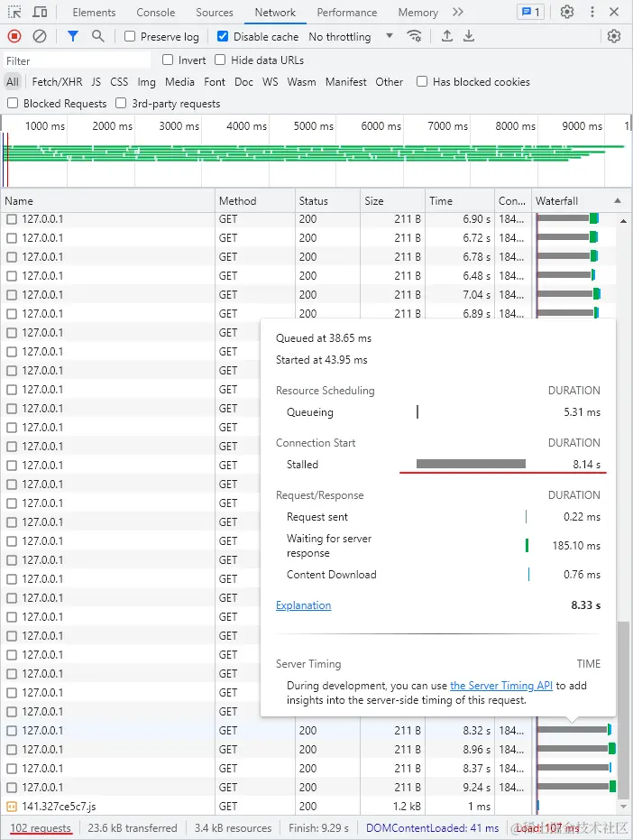Enable Hide data URLs checkbox
Screen dimensions: 633x840
[x=220, y=60]
